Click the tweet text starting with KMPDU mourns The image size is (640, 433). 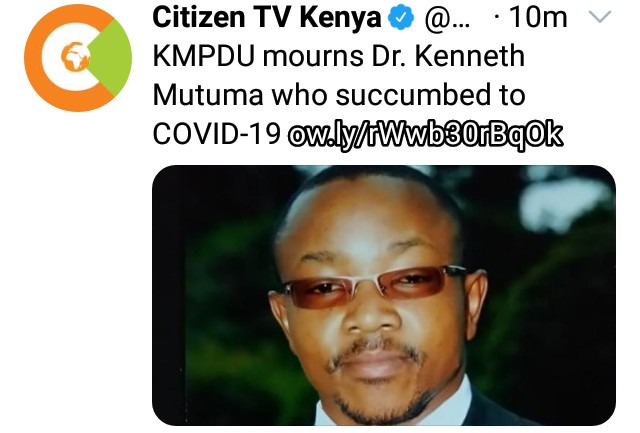click(339, 95)
